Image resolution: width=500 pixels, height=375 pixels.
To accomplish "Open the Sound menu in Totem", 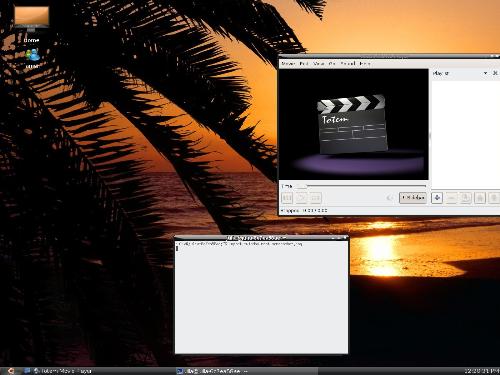I will tap(348, 63).
